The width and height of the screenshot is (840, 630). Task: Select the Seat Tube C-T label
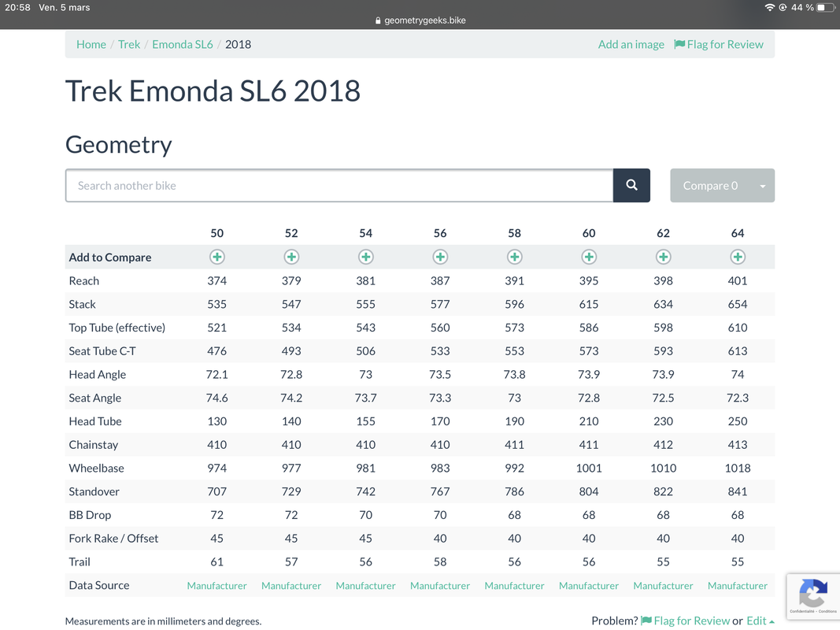[102, 351]
